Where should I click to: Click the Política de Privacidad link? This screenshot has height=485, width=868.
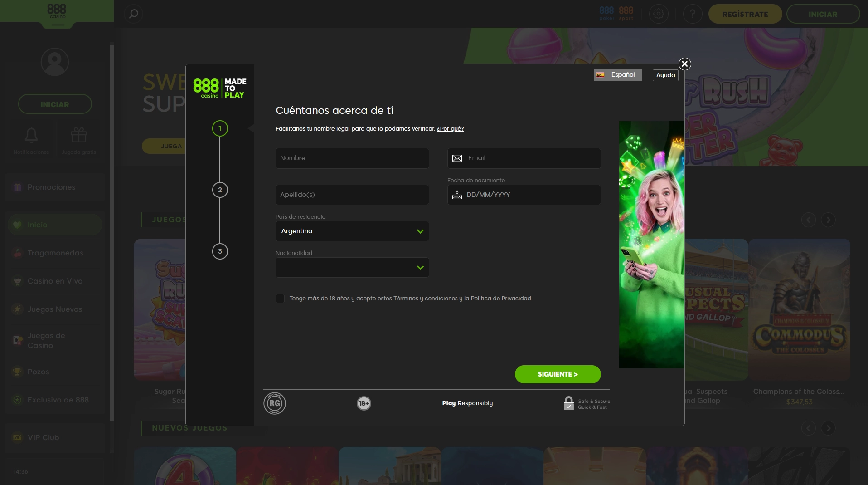pos(500,299)
